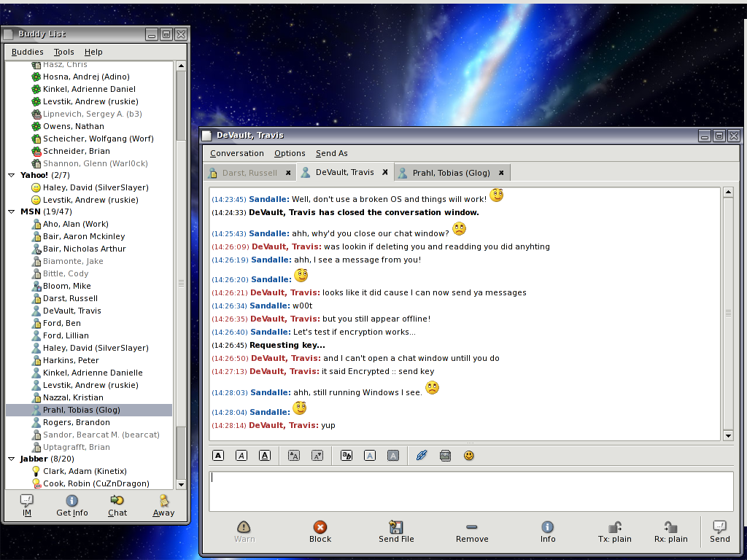Click in the message input field
The image size is (747, 560).
471,491
